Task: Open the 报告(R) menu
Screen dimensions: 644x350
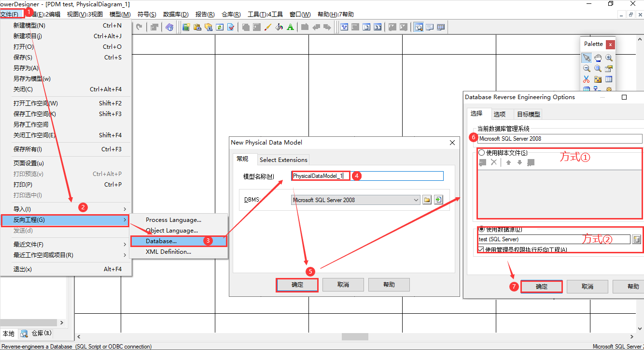Action: [205, 15]
